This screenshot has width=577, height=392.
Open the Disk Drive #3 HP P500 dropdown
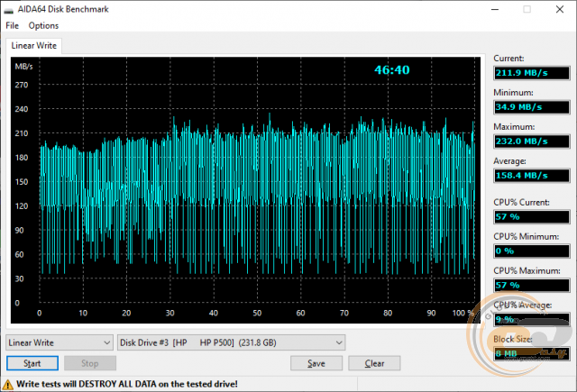[231, 342]
